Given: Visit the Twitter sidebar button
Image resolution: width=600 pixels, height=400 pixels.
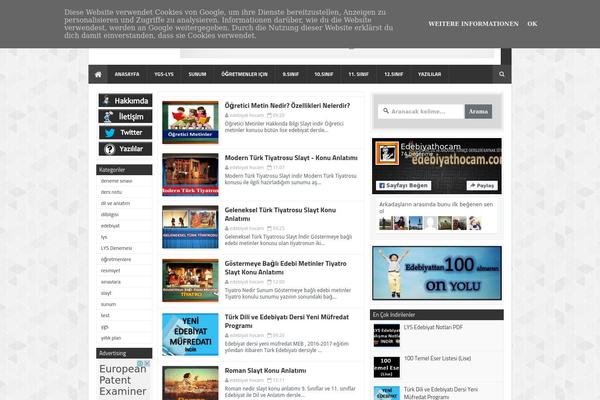Looking at the screenshot, I should (126, 132).
